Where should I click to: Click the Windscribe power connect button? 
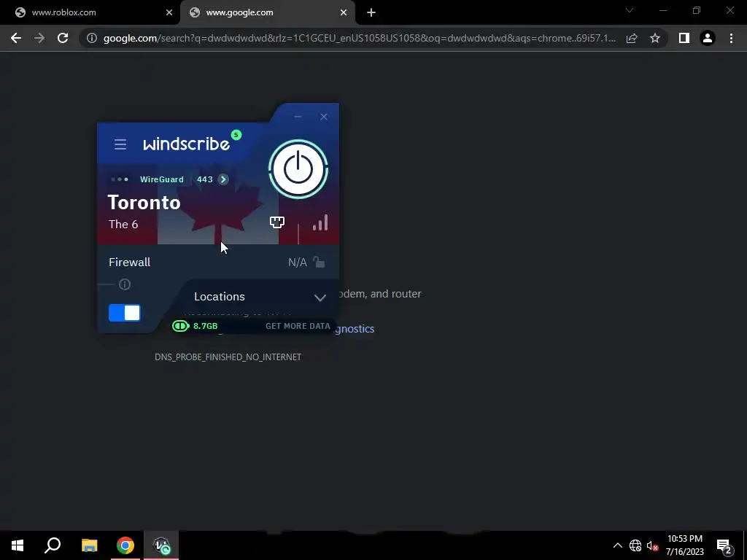point(298,169)
